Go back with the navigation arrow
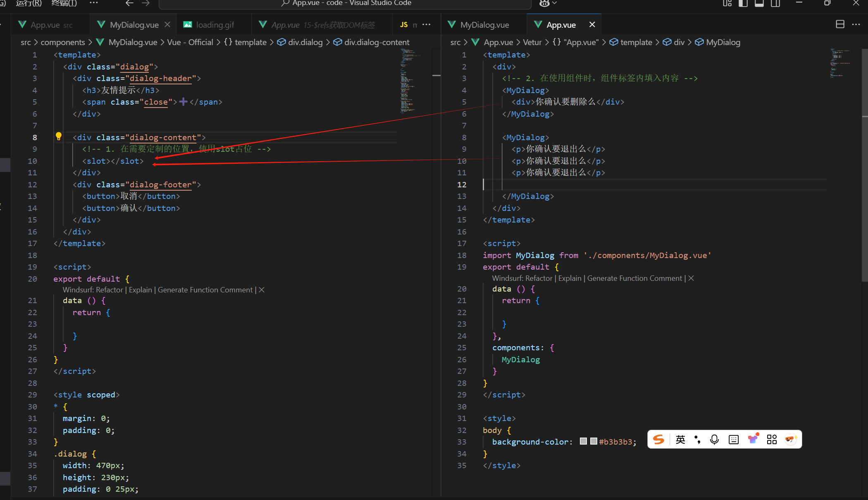This screenshot has height=500, width=868. point(129,3)
